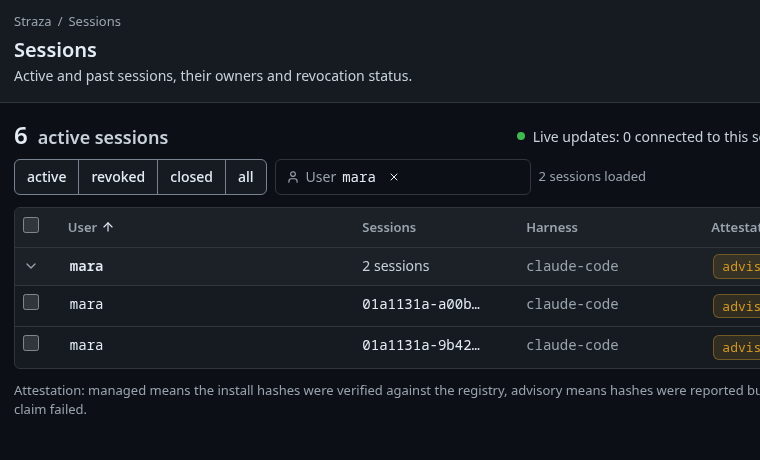
Task: Click claude-code in the 01a1131a-9b42 row
Action: (x=572, y=345)
